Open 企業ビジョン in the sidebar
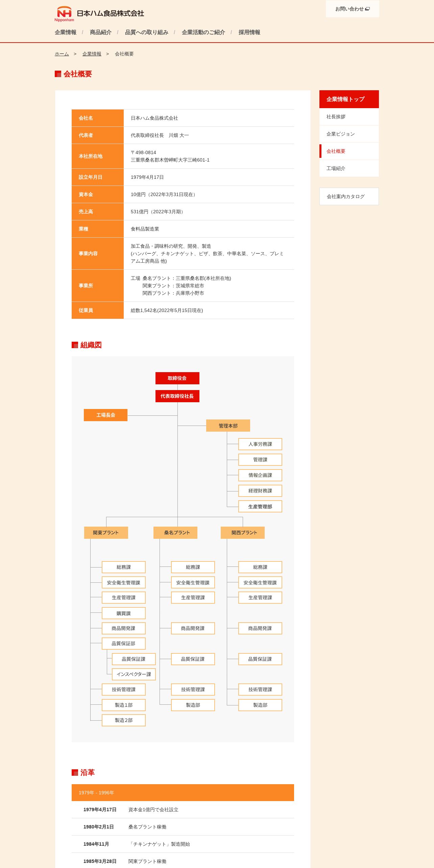Viewport: 434px width, 868px height. point(349,134)
